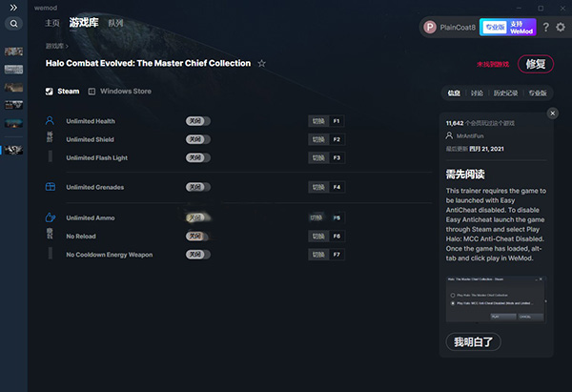This screenshot has width=572, height=392.
Task: Open settings with the gear icon
Action: [561, 28]
